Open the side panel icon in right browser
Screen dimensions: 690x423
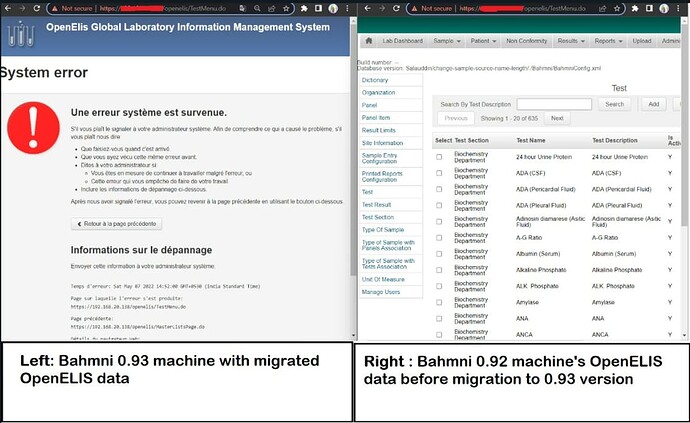click(x=650, y=8)
